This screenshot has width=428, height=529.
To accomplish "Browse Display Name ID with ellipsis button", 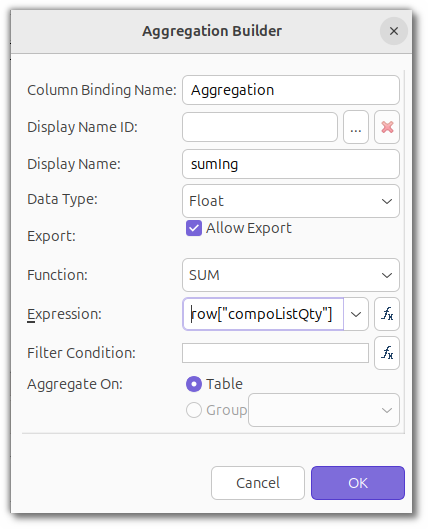I will 356,127.
